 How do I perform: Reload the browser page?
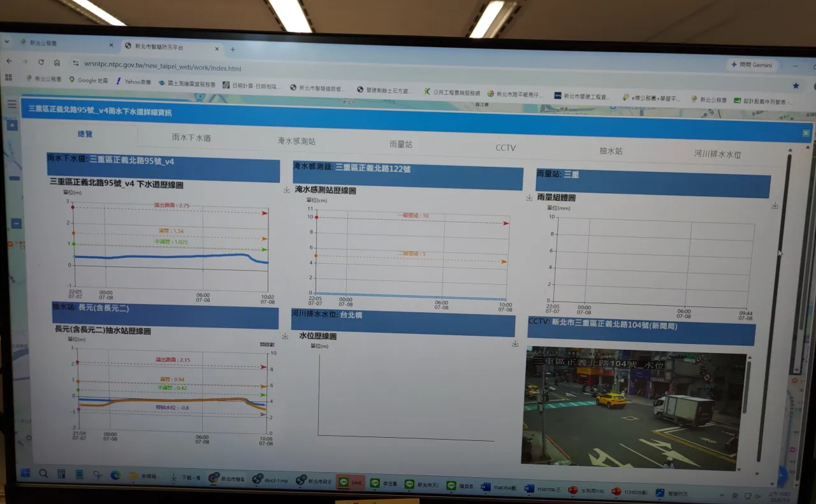pos(41,62)
